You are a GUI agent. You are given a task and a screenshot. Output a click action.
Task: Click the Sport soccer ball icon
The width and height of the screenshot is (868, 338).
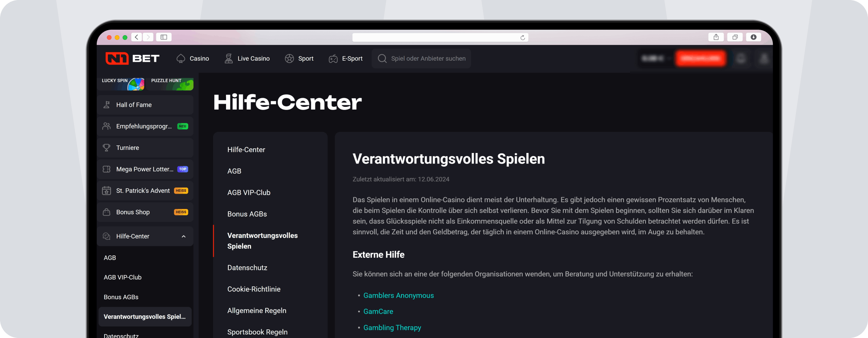[x=289, y=58]
